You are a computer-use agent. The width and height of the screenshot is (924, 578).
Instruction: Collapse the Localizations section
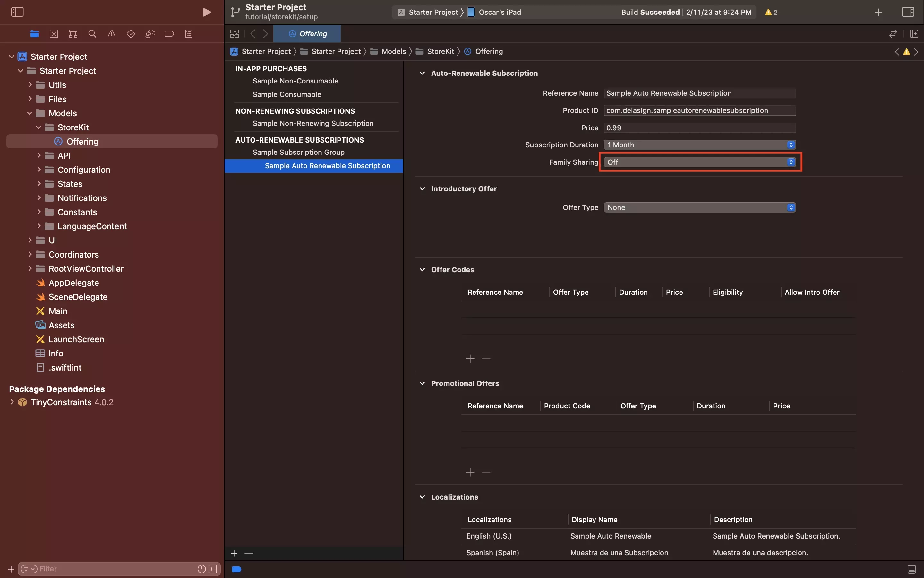422,497
